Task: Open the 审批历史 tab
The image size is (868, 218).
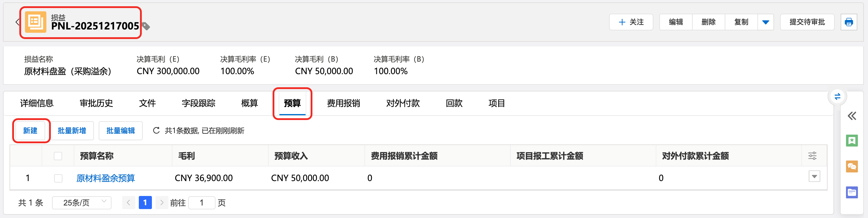Action: click(x=96, y=103)
